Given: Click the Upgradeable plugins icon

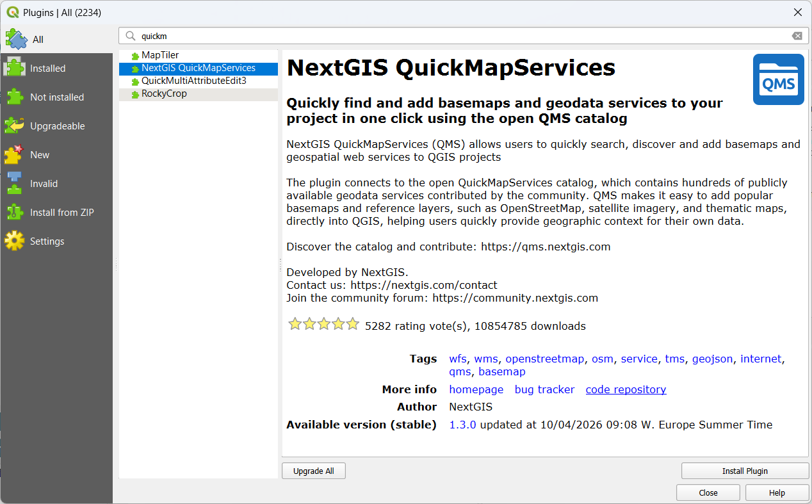Looking at the screenshot, I should coord(15,126).
